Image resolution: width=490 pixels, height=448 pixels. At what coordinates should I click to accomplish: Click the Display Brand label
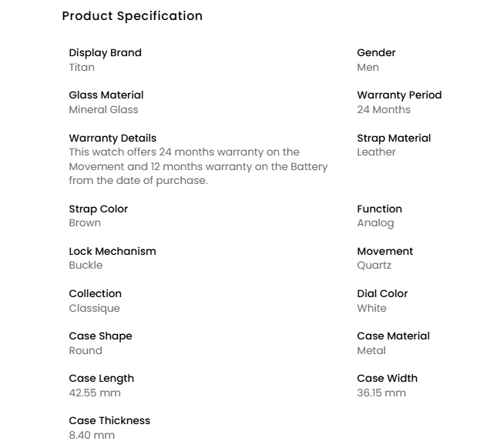point(105,53)
